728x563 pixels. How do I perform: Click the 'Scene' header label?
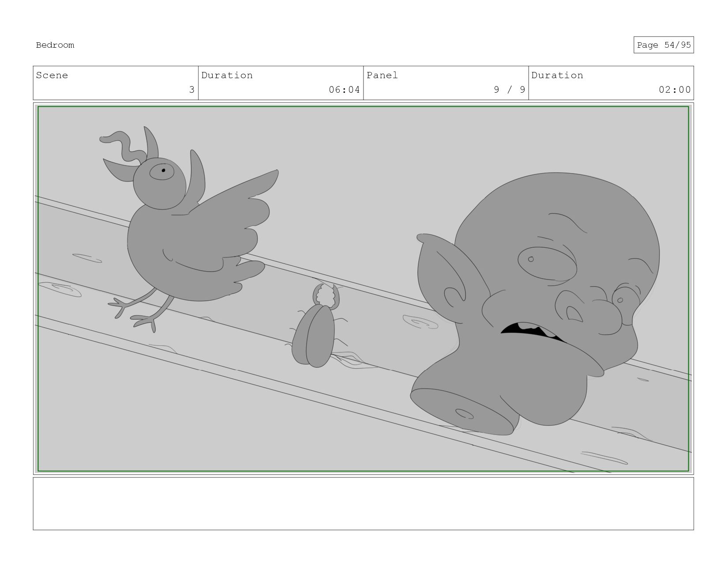pyautogui.click(x=52, y=76)
